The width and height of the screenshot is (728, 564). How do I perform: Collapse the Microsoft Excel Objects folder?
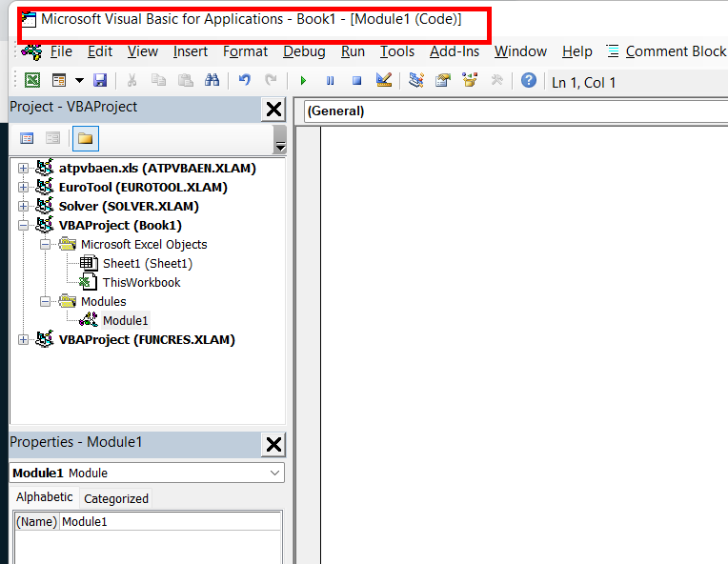[45, 244]
